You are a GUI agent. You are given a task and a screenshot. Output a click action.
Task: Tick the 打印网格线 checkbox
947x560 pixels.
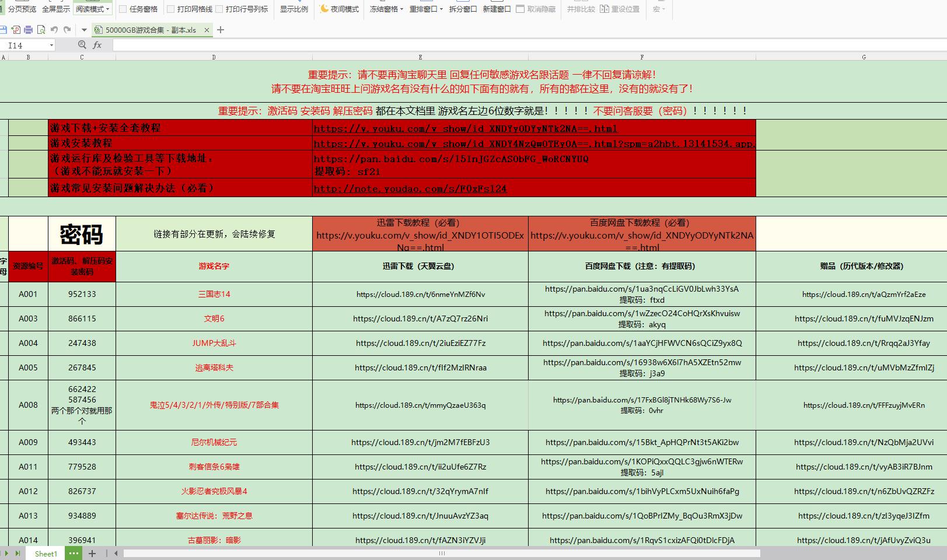(x=170, y=9)
